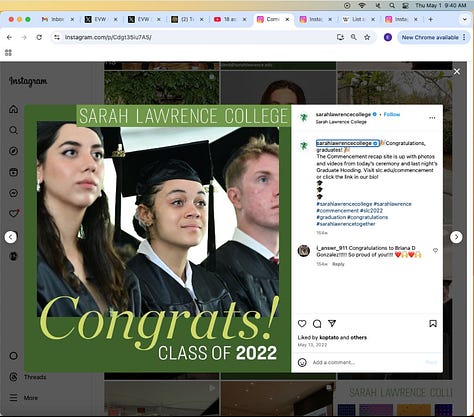
Task: Click zoom magnifier icon in address bar
Action: [354, 37]
